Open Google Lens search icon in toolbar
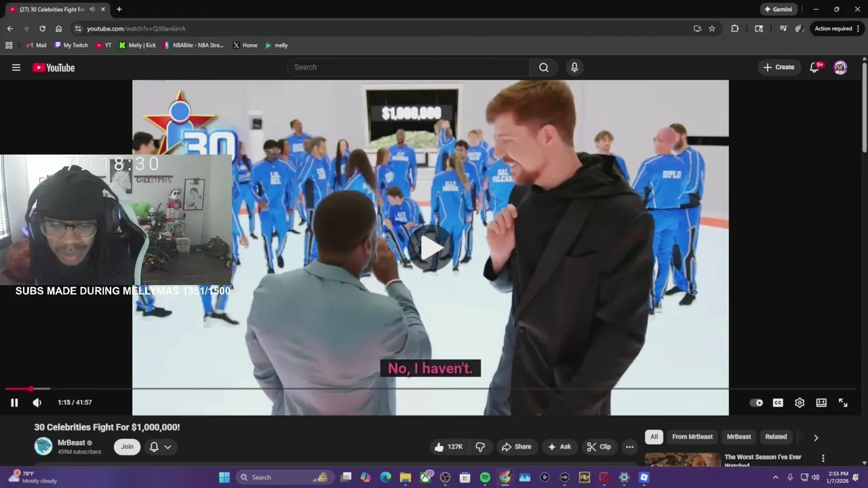Screen dimensions: 868x488 pyautogui.click(x=759, y=28)
